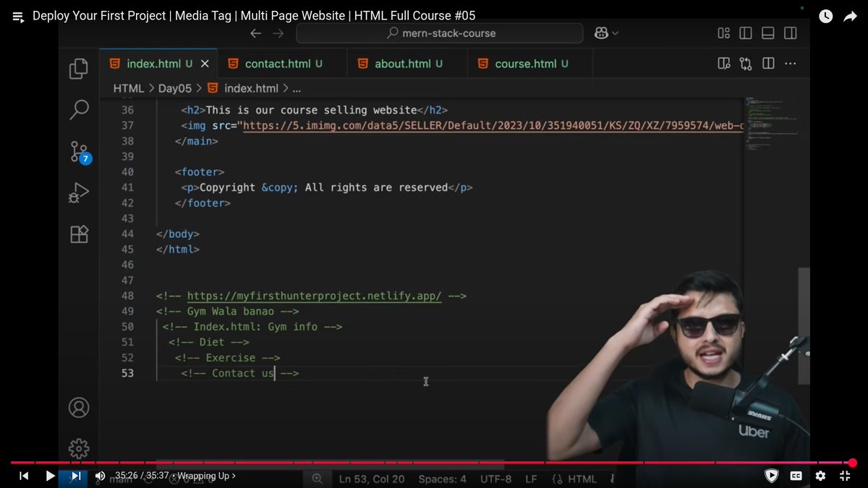This screenshot has width=868, height=488.
Task: Seek using the red video progress bar
Action: click(x=433, y=463)
